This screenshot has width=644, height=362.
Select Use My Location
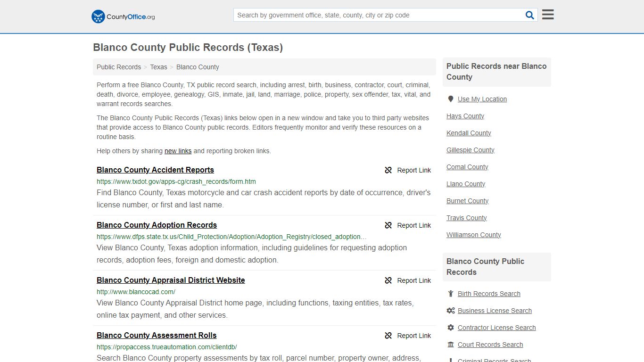482,99
